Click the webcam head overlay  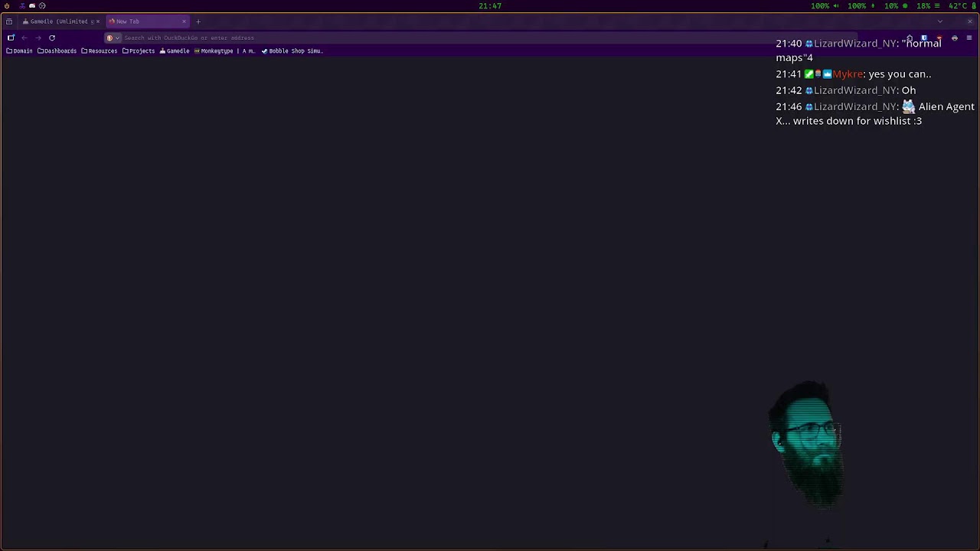806,444
